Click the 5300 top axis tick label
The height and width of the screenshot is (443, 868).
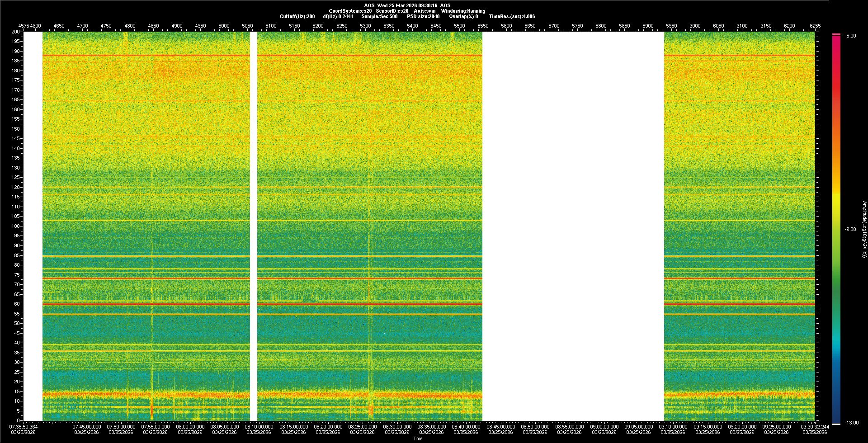365,26
